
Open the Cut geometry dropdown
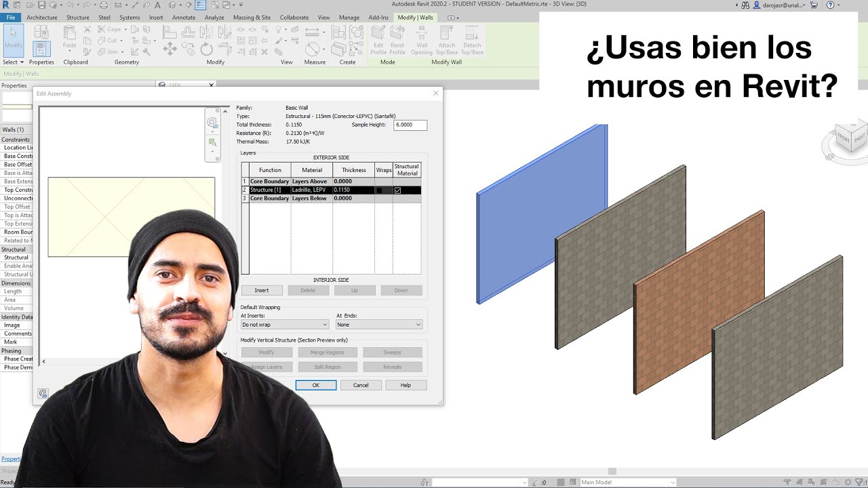121,41
